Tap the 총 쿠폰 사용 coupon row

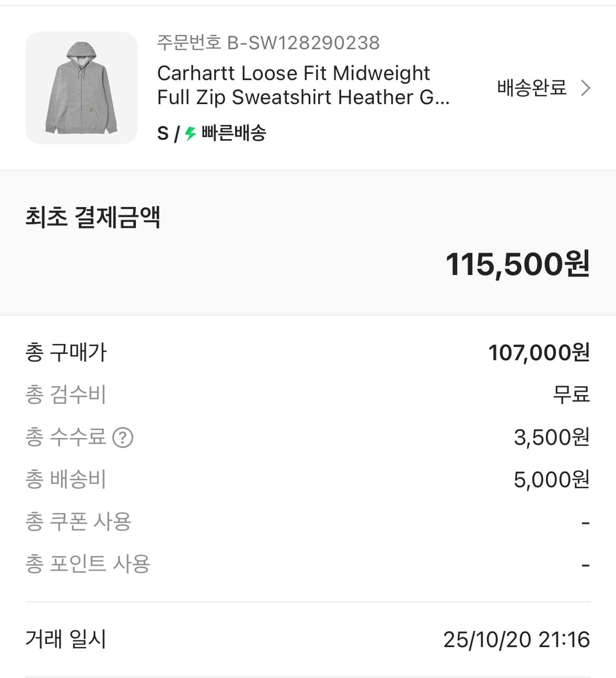click(78, 521)
